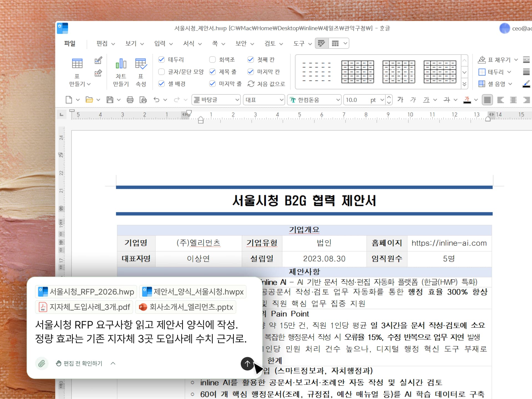Open 표 속성 (Table Properties)
This screenshot has width=532, height=399.
coord(141,70)
